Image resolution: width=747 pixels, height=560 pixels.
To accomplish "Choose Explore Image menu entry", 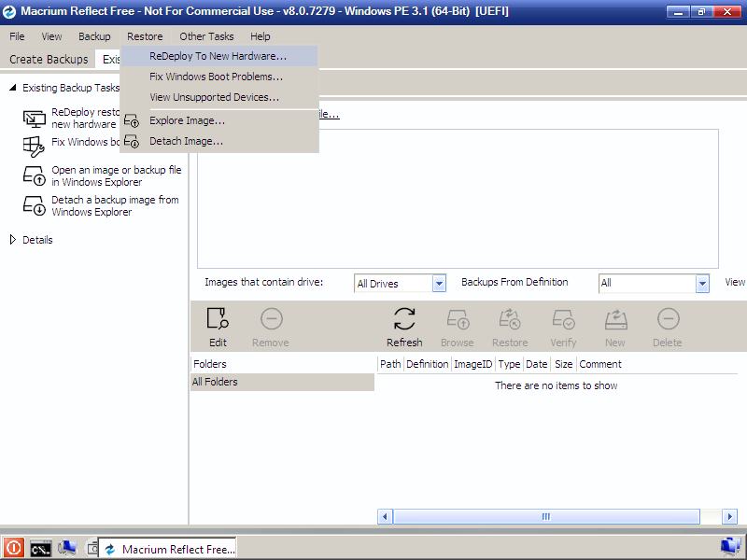I will click(219, 121).
